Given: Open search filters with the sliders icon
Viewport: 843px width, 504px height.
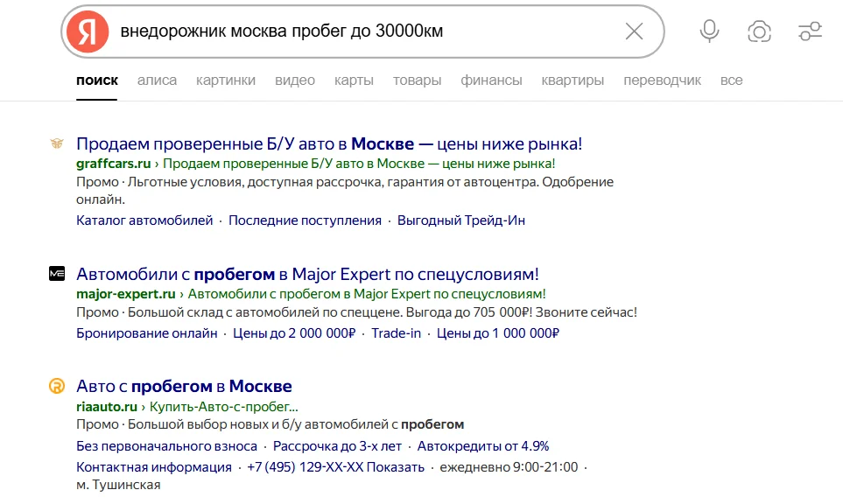Looking at the screenshot, I should (807, 31).
